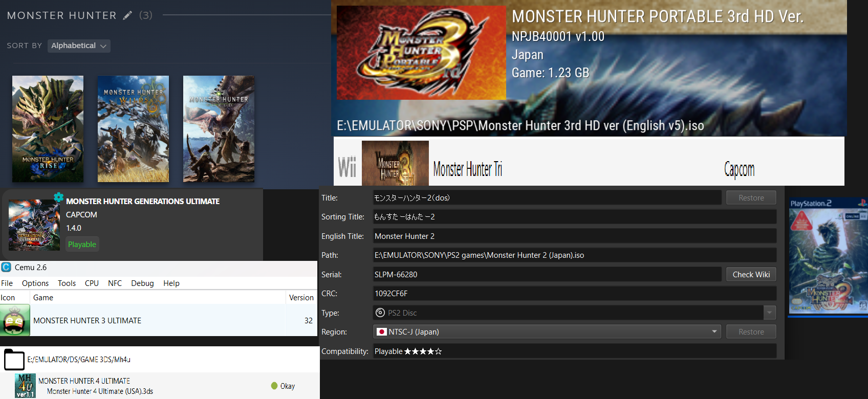Image resolution: width=868 pixels, height=399 pixels.
Task: Click the Cemu app logo icon
Action: pyautogui.click(x=6, y=267)
